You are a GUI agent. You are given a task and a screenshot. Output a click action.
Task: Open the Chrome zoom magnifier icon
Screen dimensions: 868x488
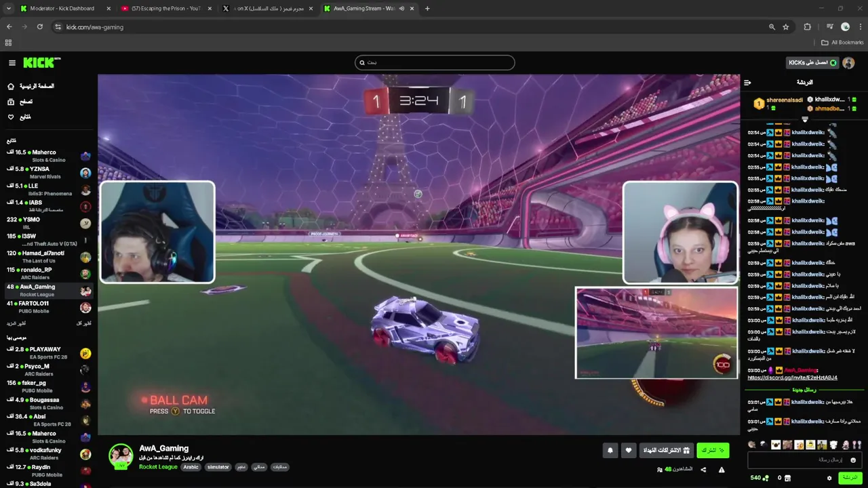[772, 26]
